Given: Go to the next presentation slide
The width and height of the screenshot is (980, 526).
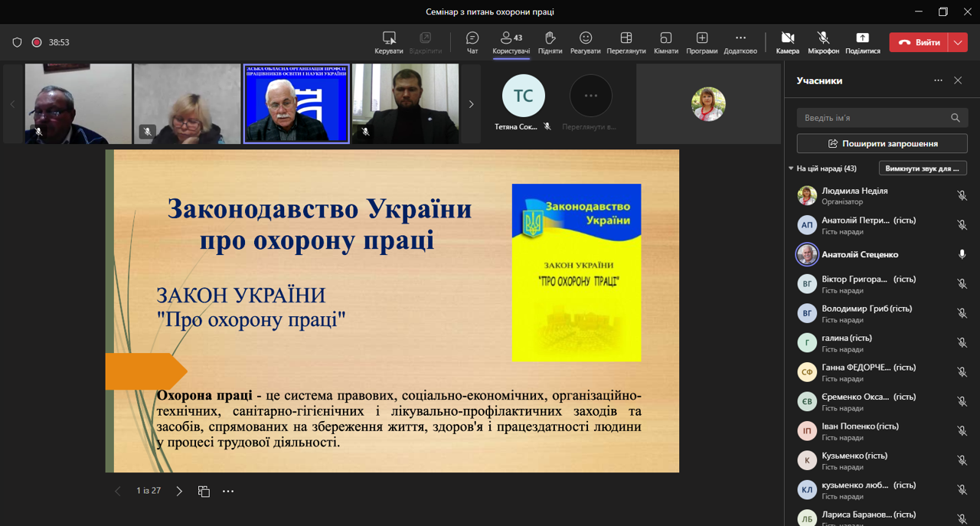Looking at the screenshot, I should 179,492.
